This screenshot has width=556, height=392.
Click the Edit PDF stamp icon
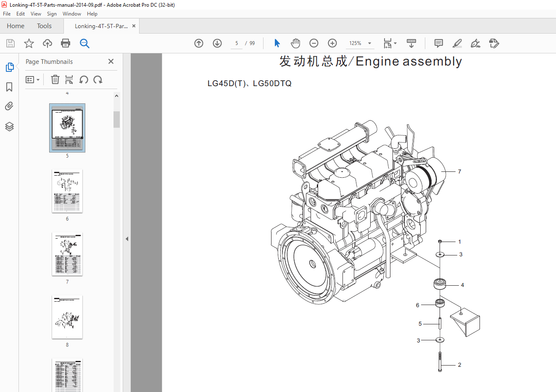pos(494,43)
